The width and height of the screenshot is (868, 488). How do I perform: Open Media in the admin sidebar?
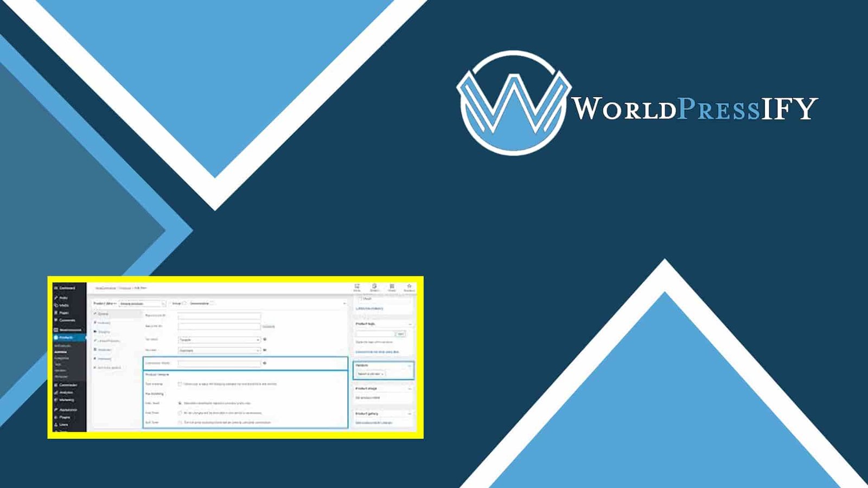[x=63, y=305]
